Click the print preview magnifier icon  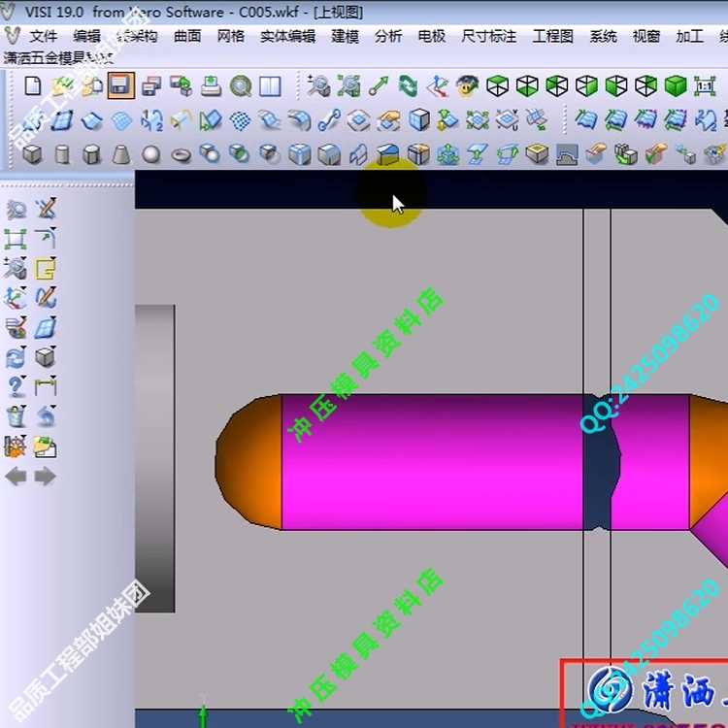pyautogui.click(x=241, y=86)
